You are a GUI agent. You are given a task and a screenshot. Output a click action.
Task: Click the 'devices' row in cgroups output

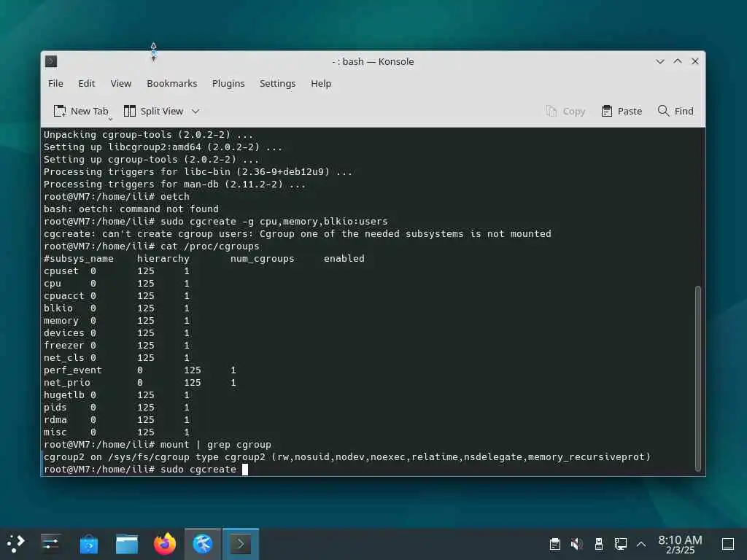coord(117,332)
